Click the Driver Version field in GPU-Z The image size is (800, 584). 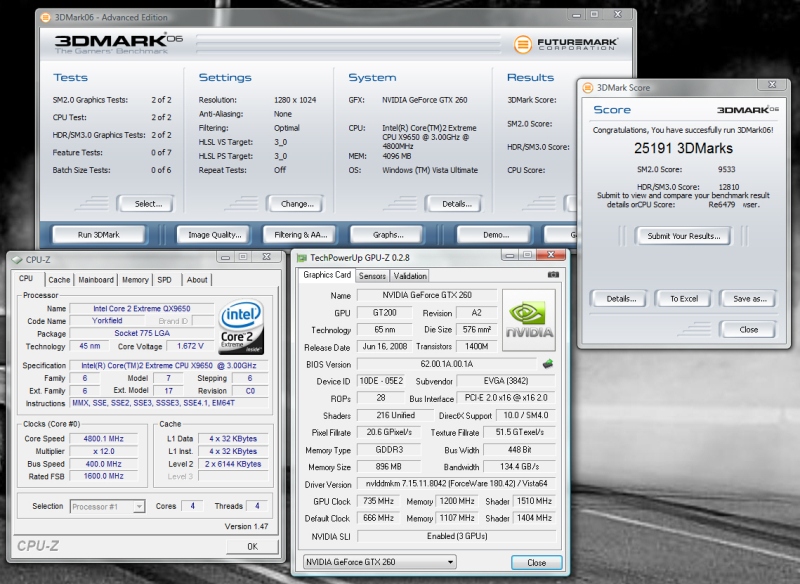pos(456,484)
